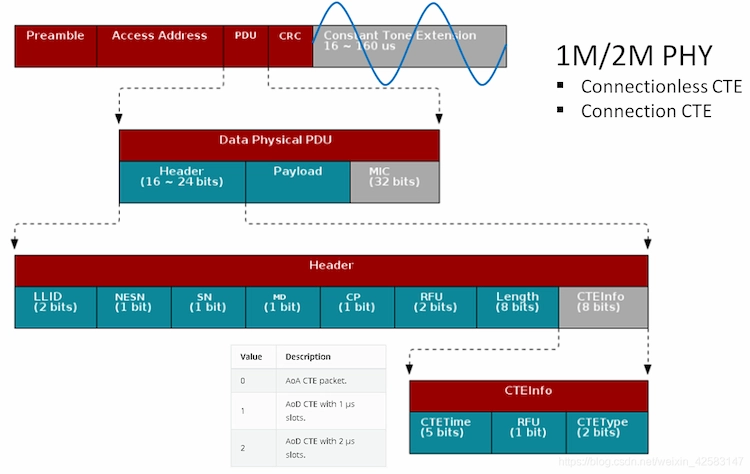Viewport: 750px width, 474px height.
Task: Click the Payload block
Action: tap(298, 182)
